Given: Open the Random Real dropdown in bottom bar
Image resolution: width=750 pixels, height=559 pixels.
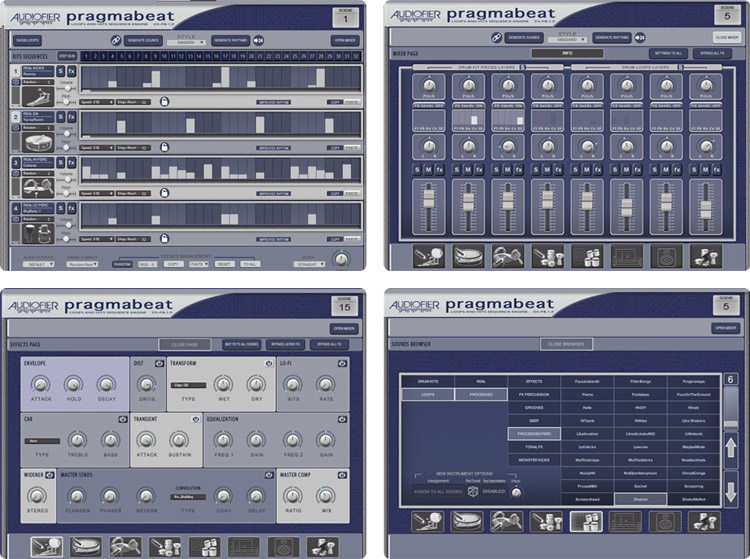Looking at the screenshot, I should click(x=82, y=264).
